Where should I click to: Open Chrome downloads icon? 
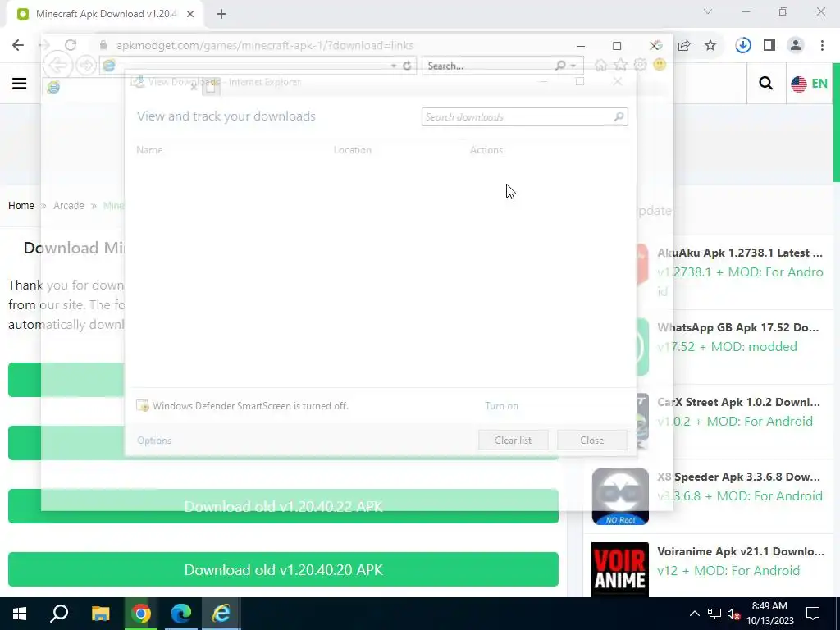point(743,46)
